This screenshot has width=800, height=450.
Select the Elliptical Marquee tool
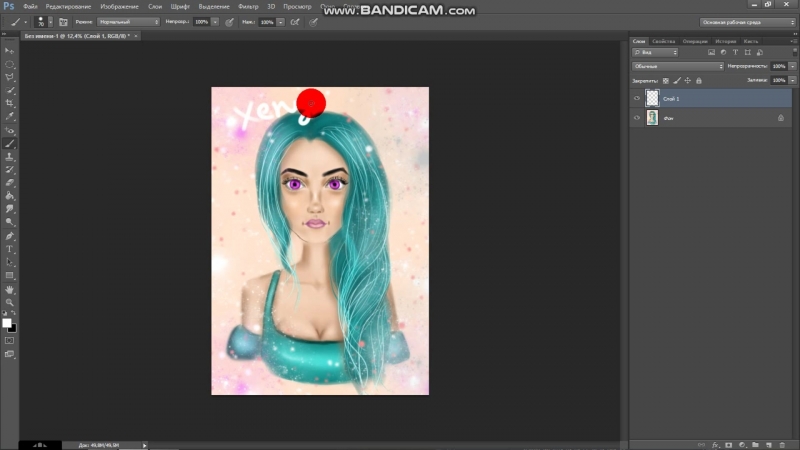tap(9, 64)
